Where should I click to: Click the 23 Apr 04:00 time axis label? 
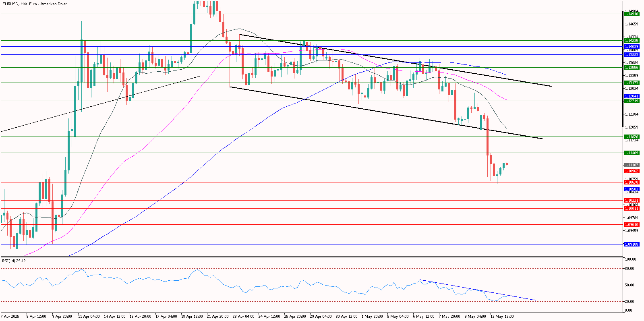(243, 317)
